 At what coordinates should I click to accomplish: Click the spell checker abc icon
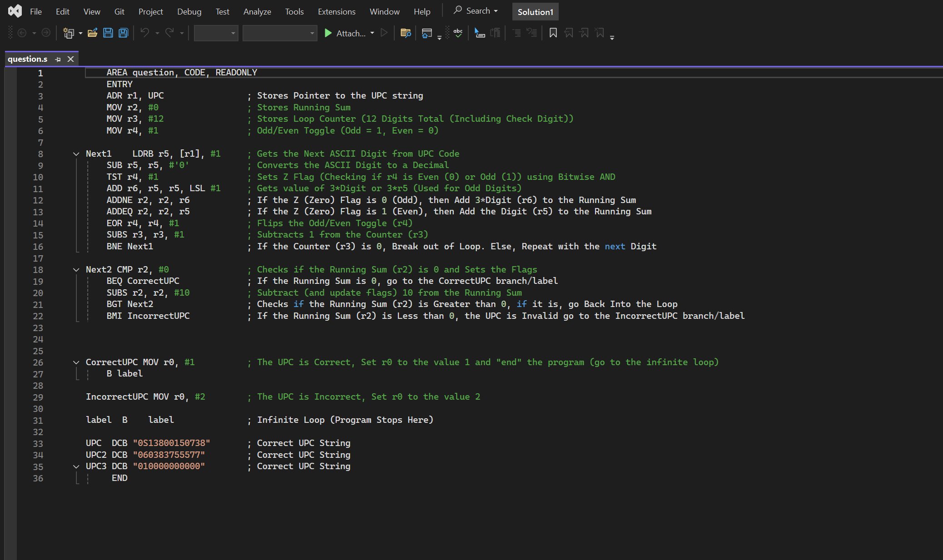tap(458, 33)
